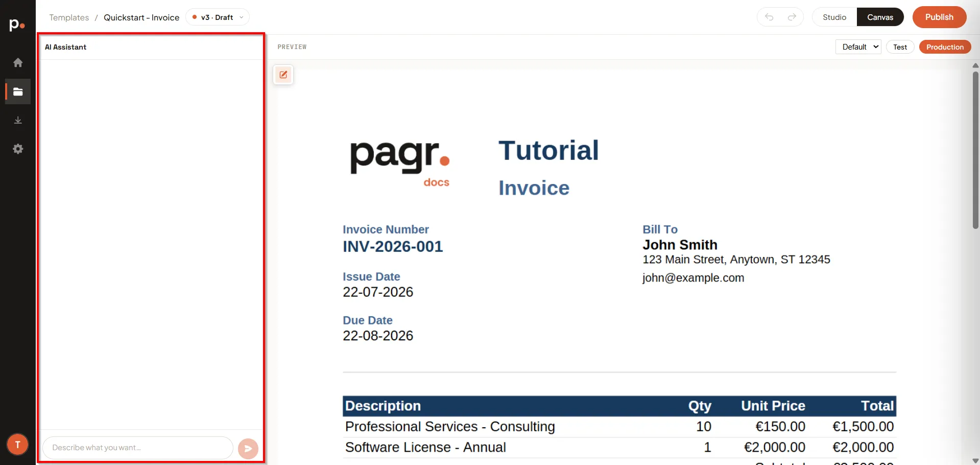Send the AI assistant message
Viewport: 980px width, 465px height.
248,449
